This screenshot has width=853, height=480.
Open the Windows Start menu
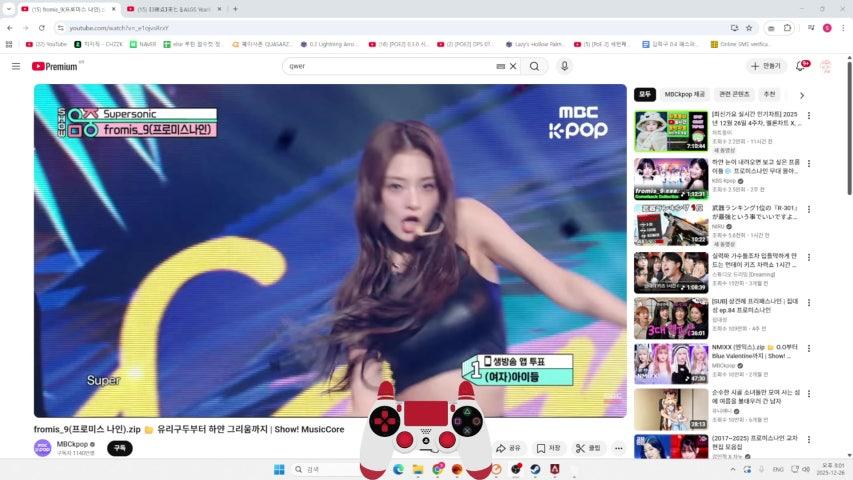(x=279, y=469)
